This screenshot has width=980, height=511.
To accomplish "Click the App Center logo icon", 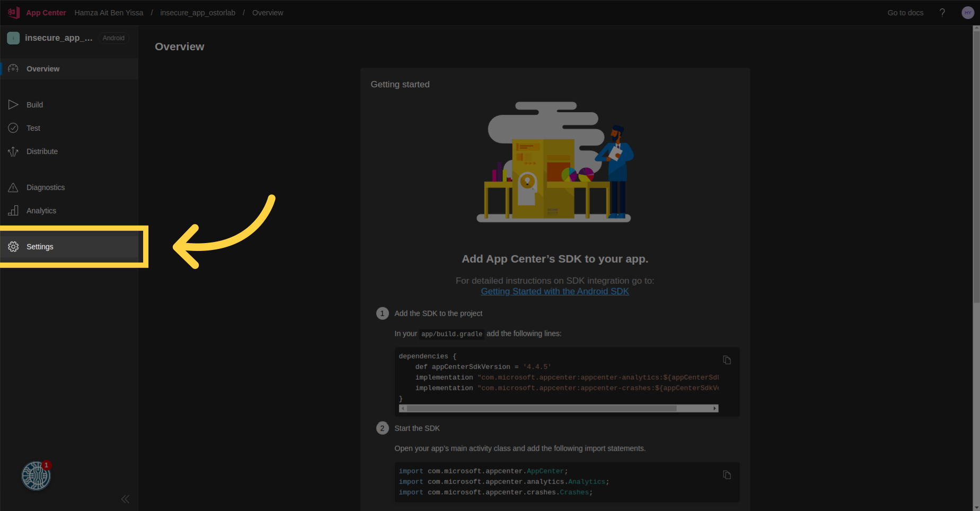I will pyautogui.click(x=14, y=13).
